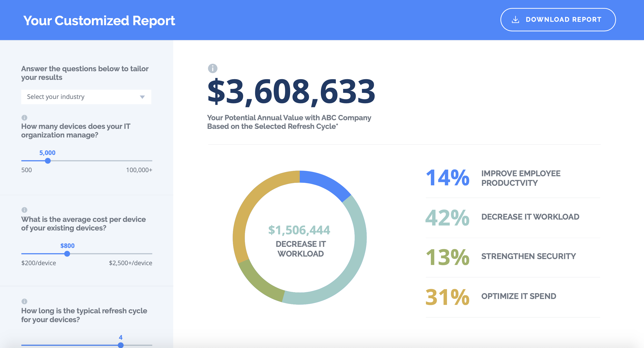
Task: Click the Download Report button
Action: [x=558, y=20]
